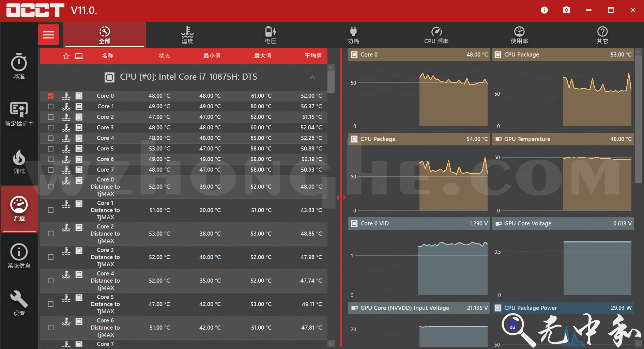Click the favorites star column icon
Screen dimensions: 644x349
[66, 56]
